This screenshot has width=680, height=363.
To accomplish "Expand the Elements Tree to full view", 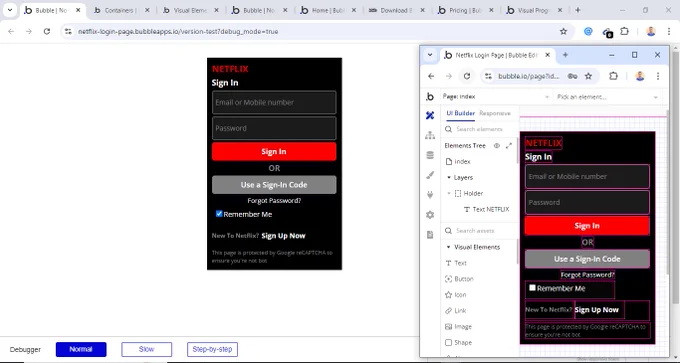I will (509, 146).
